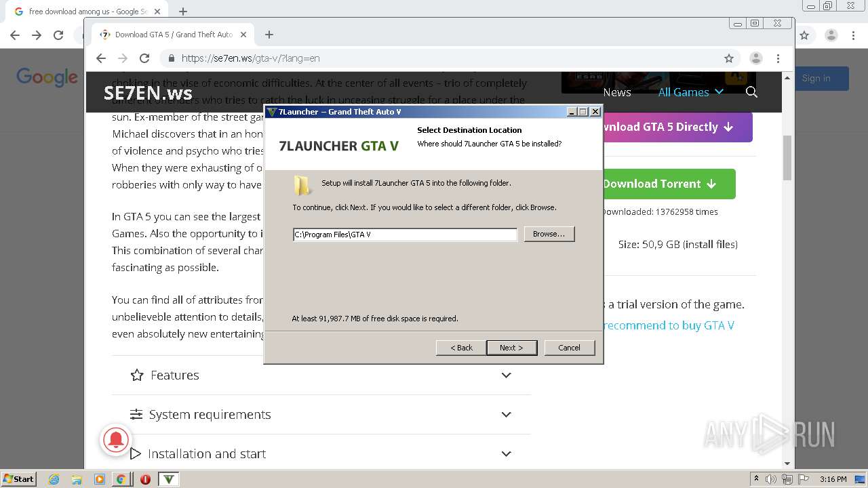Viewport: 868px width, 488px height.
Task: Show hidden tray icons arrow
Action: (756, 479)
